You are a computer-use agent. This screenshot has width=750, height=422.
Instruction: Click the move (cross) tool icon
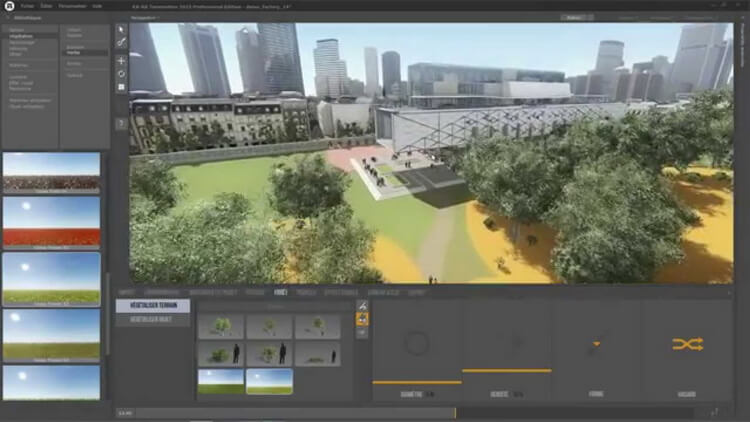(121, 60)
